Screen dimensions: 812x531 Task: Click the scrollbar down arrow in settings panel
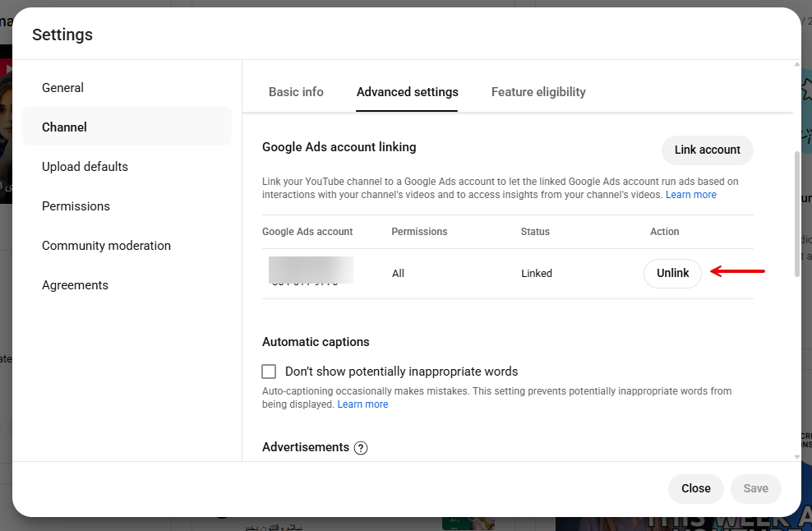[x=796, y=456]
